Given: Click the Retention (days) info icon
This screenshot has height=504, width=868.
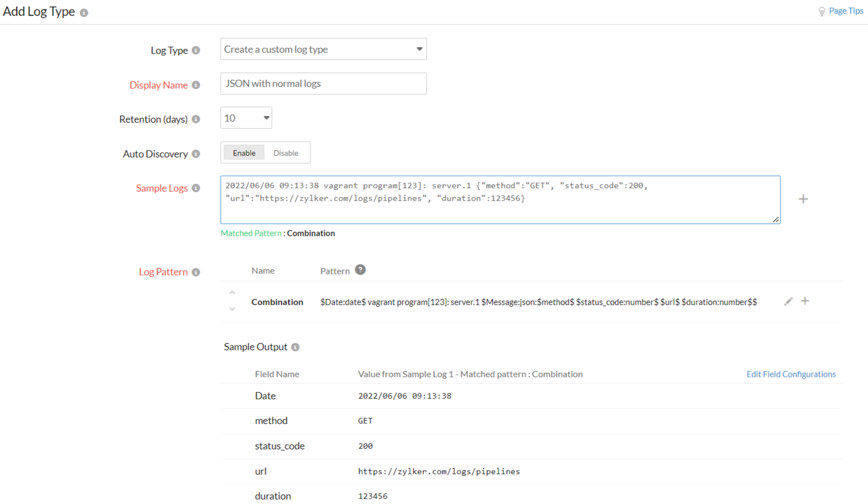Looking at the screenshot, I should pos(196,119).
